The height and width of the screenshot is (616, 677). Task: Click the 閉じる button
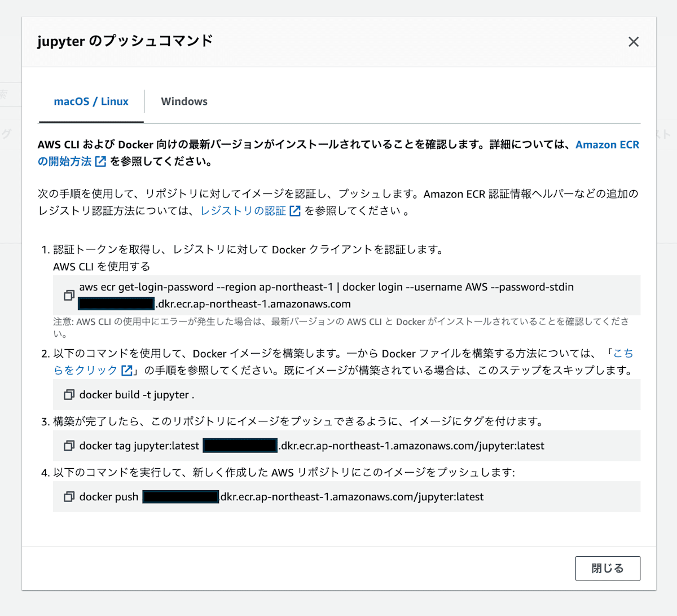(608, 568)
